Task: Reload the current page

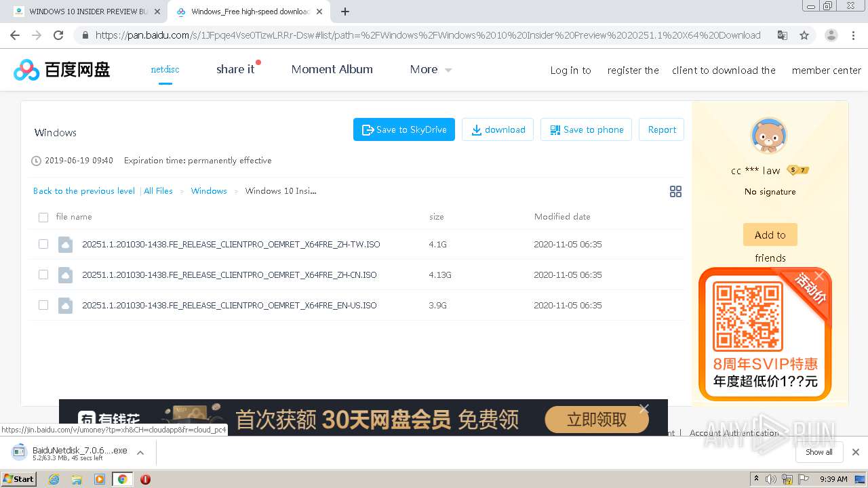Action: tap(58, 35)
